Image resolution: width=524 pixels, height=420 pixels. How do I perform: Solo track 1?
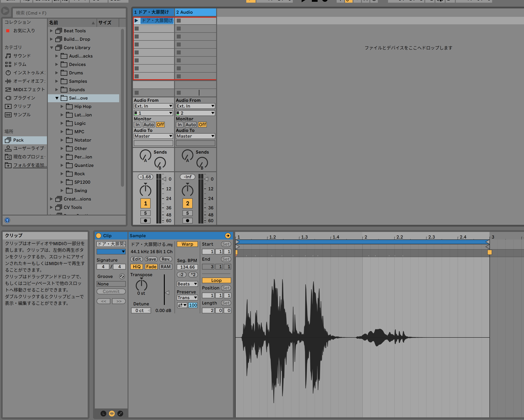(x=145, y=213)
